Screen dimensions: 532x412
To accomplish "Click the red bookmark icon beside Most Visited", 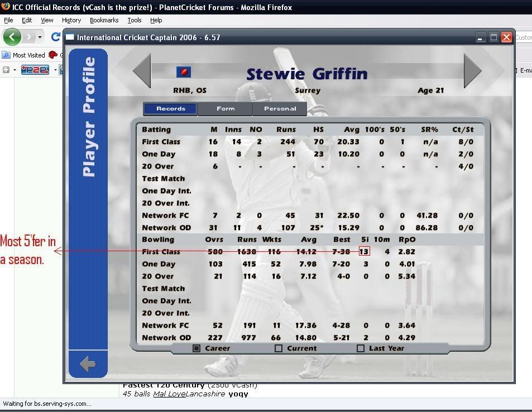I will pos(52,55).
